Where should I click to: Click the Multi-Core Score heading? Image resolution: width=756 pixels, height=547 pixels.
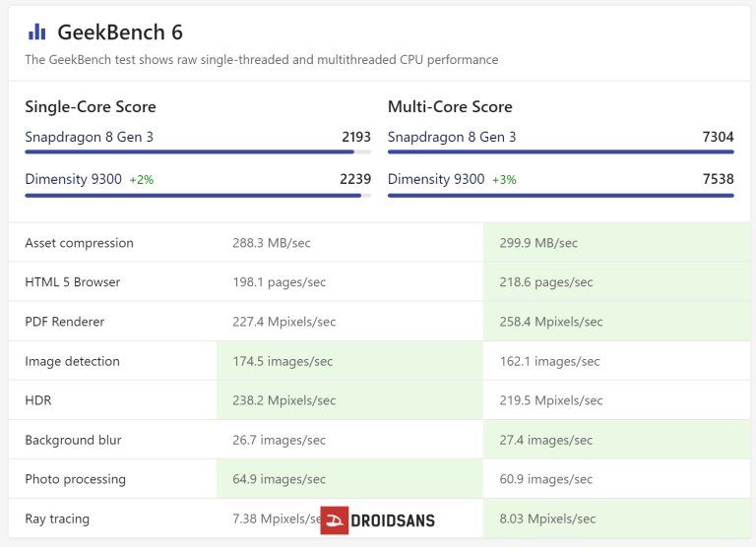click(450, 106)
